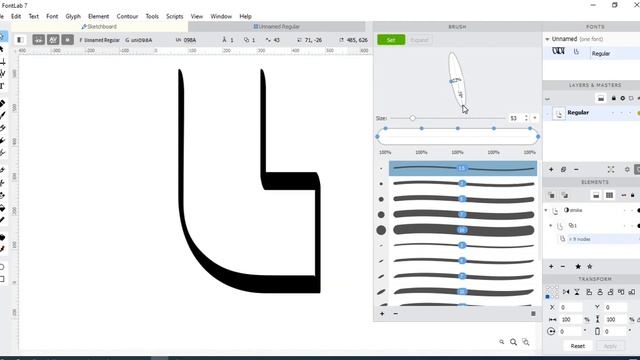Select the 9 nodes tree item
The height and width of the screenshot is (360, 640).
click(580, 239)
